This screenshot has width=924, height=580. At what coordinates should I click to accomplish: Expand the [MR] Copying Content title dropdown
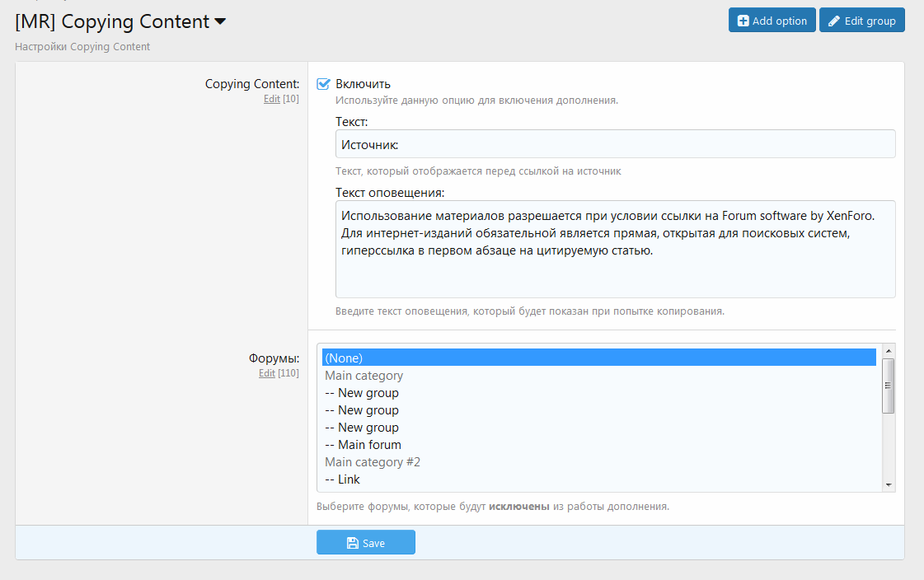220,22
